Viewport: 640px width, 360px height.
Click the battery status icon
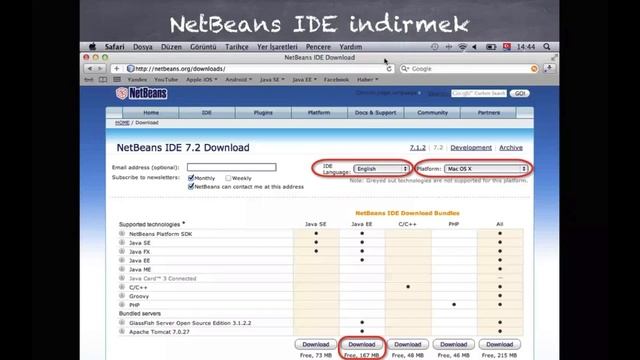click(x=491, y=47)
